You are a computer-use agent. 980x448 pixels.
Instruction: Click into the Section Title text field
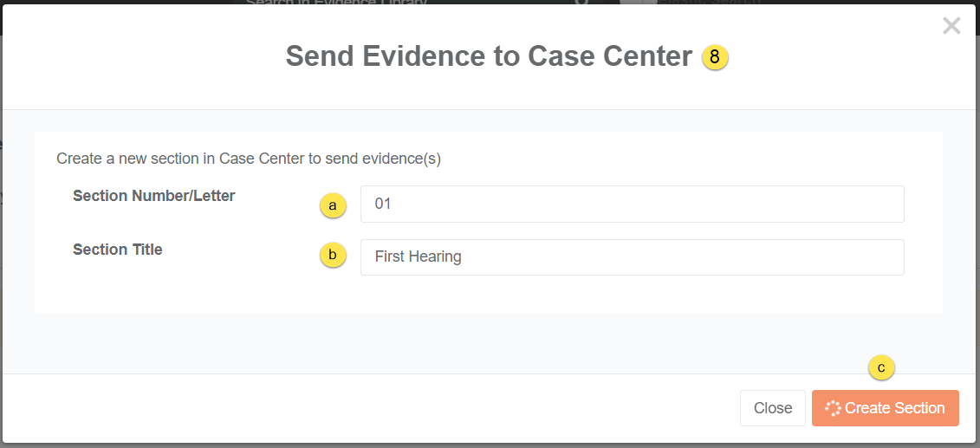pos(632,257)
